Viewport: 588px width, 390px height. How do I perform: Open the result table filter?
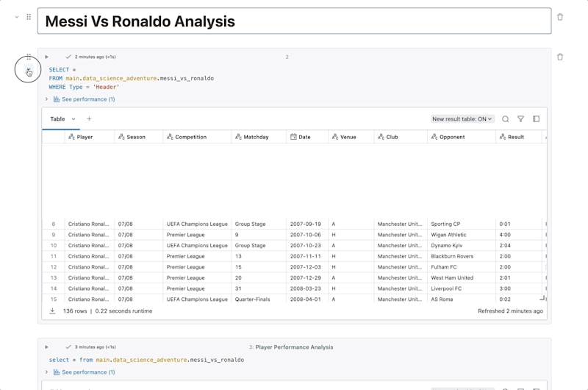520,118
